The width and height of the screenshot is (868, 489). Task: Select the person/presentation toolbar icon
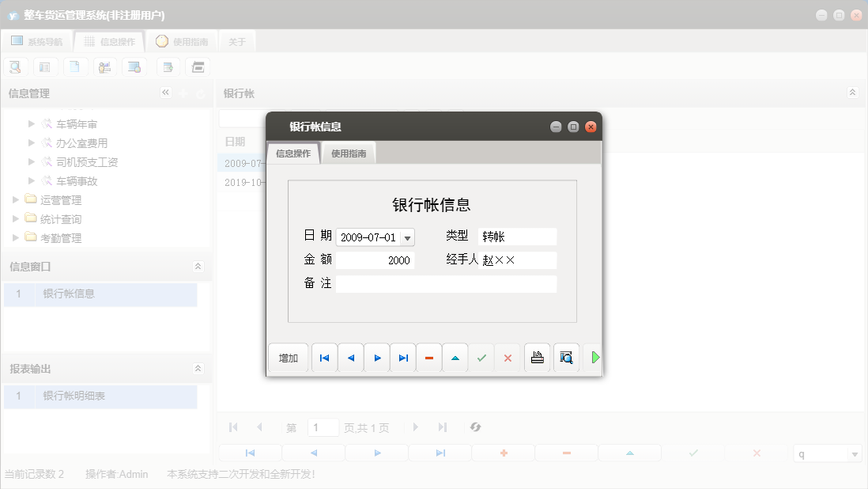[x=104, y=66]
